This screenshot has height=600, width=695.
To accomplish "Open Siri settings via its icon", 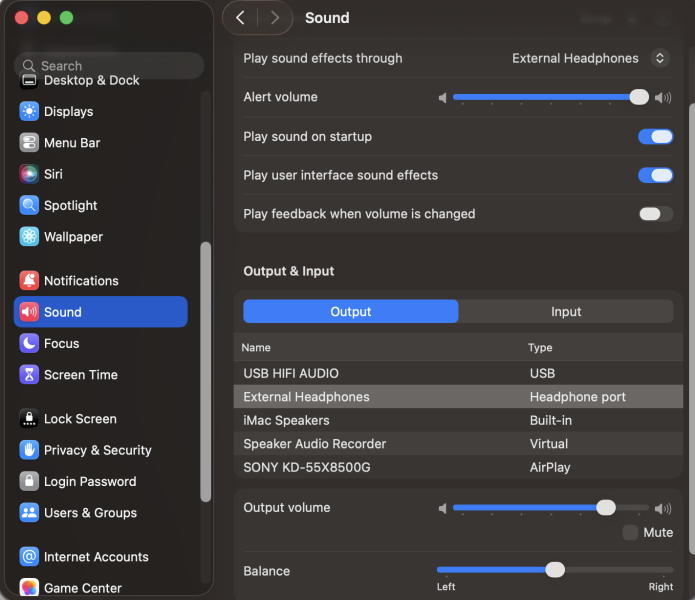I will click(x=29, y=174).
